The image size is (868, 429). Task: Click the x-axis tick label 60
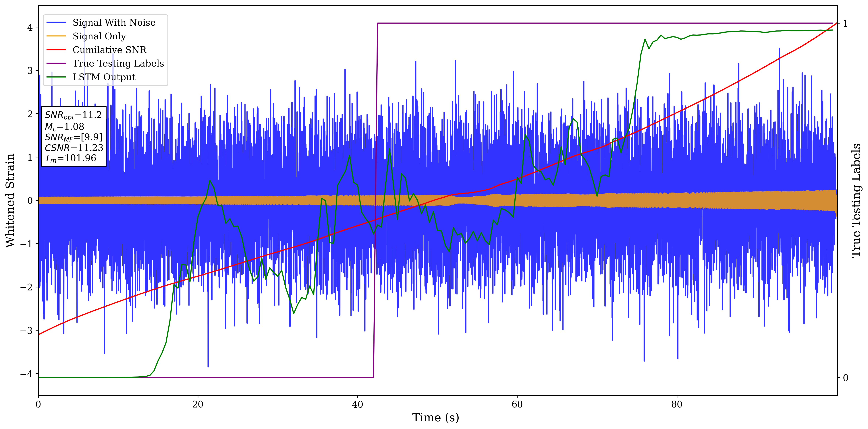[517, 404]
